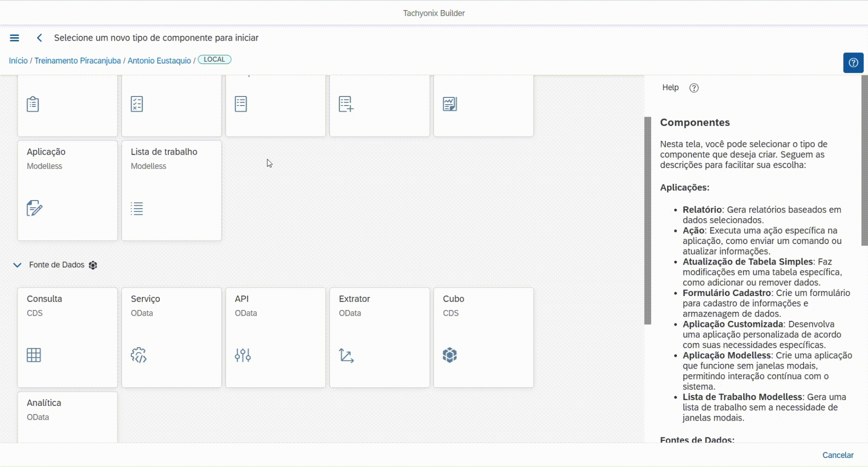Select the Serviço OData gear icon

[x=138, y=355]
